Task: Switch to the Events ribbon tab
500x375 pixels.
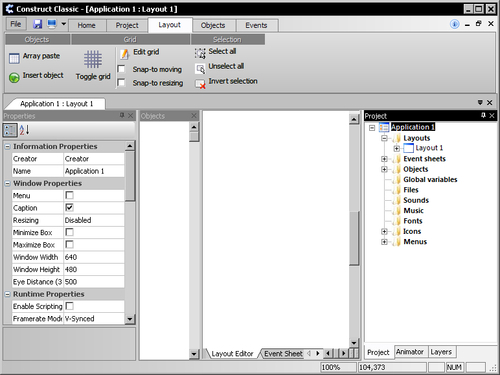Action: click(x=256, y=25)
